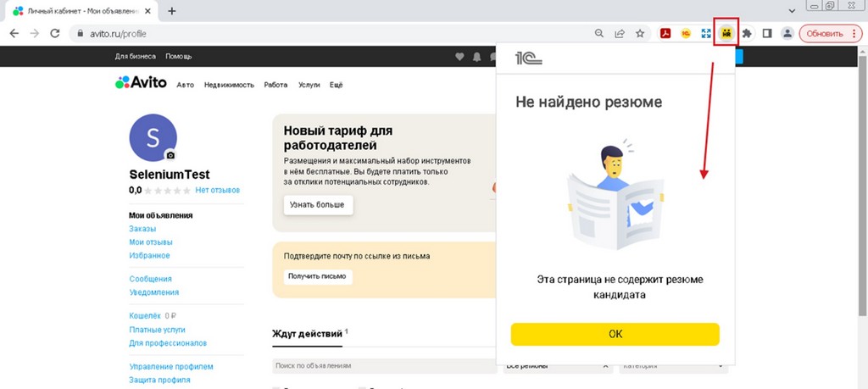Click the Не найдено резюме heading
The height and width of the screenshot is (389, 868).
coord(588,102)
